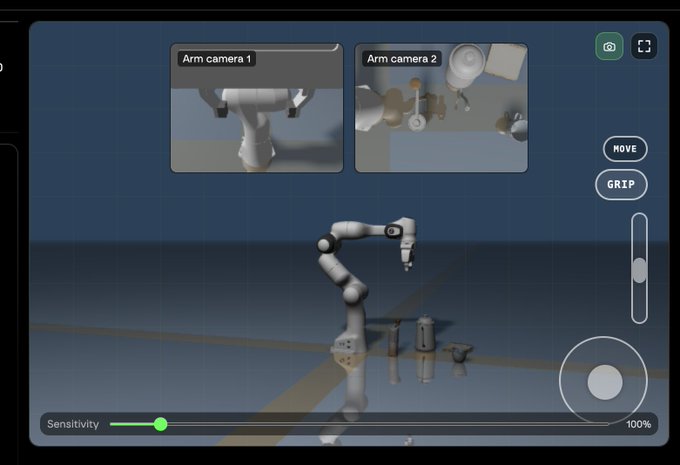Click the Sensitivity label

coord(73,424)
